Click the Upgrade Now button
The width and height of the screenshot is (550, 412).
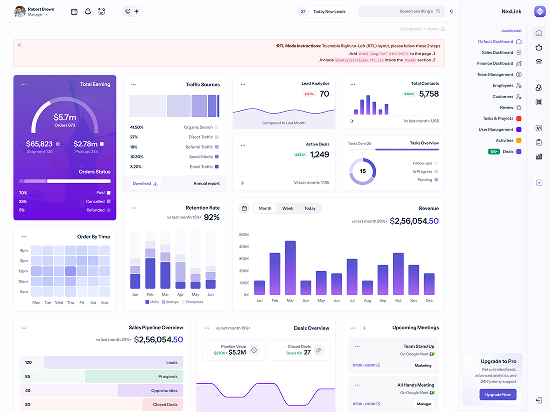498,394
